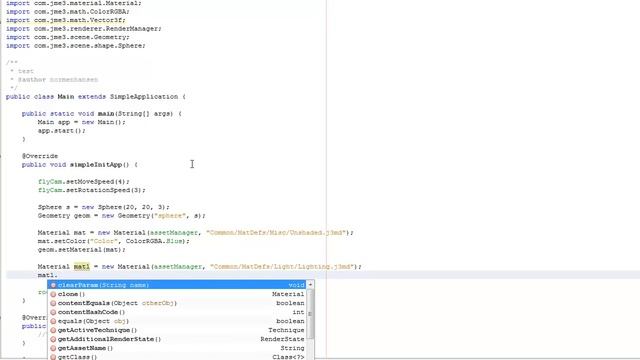Click method icon beside equals
Viewport: 640px width, 360px height.
(53, 321)
